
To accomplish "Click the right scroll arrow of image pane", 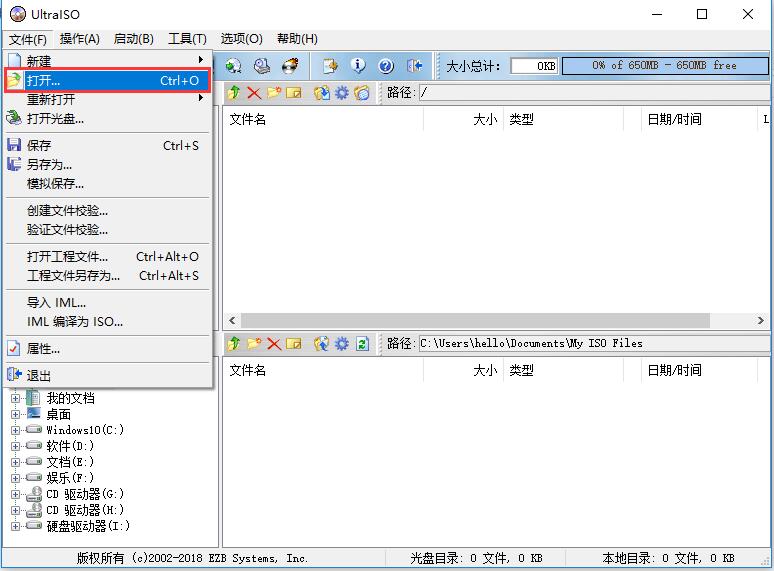I will click(x=760, y=320).
